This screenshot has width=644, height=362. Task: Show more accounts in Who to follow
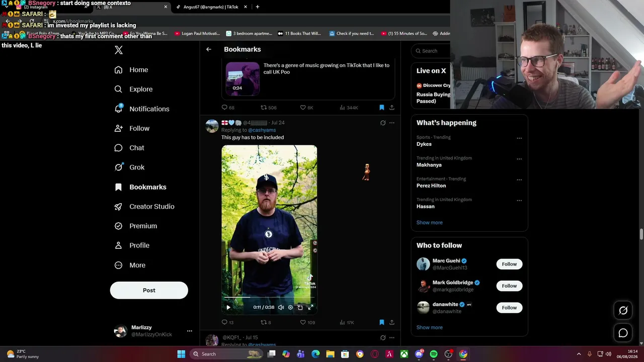coord(430,327)
